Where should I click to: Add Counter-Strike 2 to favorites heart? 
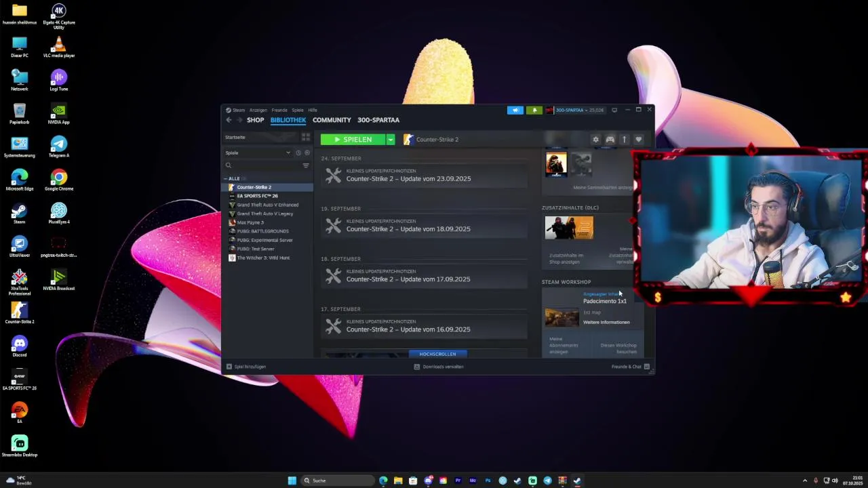638,140
